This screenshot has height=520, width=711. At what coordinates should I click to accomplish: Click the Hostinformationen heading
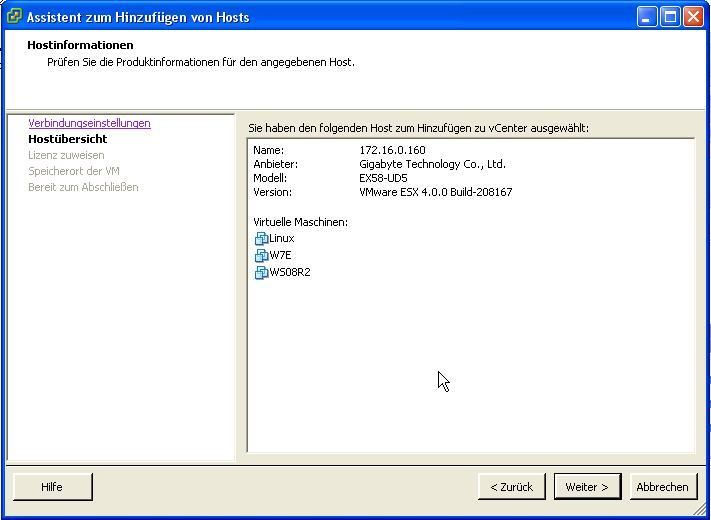tap(80, 45)
